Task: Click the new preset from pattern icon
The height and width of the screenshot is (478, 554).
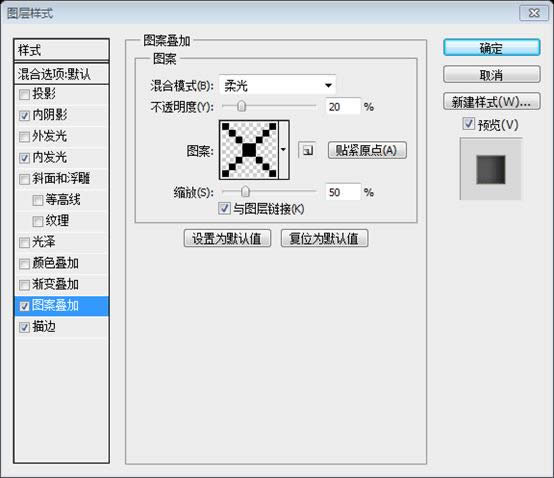Action: 307,151
